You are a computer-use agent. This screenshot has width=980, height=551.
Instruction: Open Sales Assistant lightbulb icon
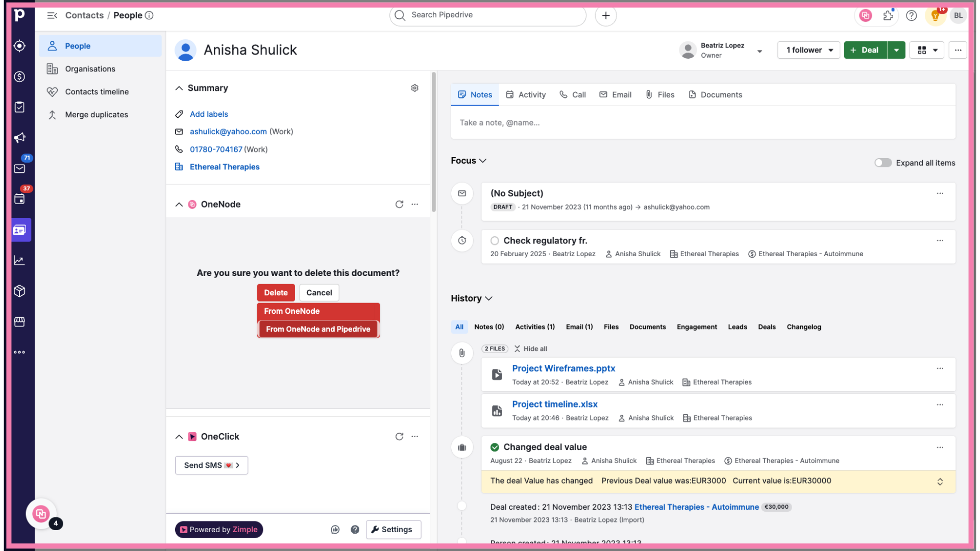[936, 15]
